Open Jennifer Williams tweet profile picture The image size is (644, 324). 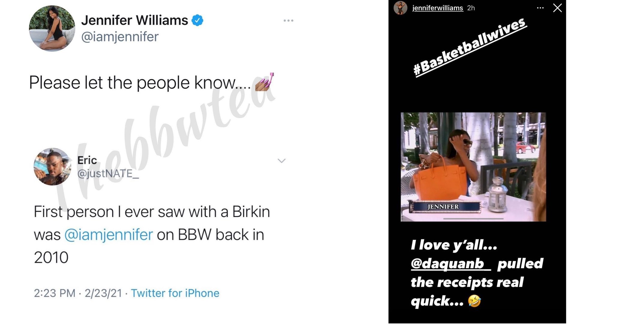(52, 28)
